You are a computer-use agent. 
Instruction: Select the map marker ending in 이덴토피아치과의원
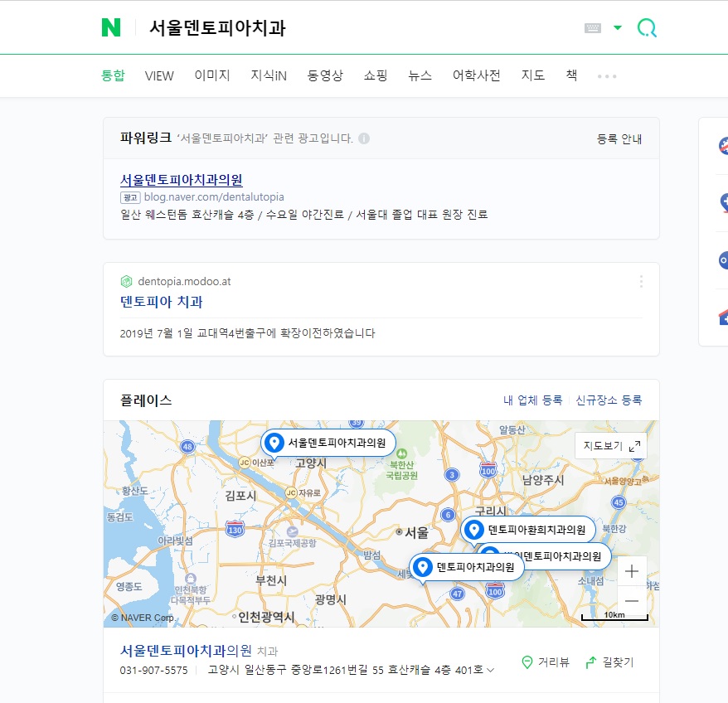pyautogui.click(x=562, y=556)
